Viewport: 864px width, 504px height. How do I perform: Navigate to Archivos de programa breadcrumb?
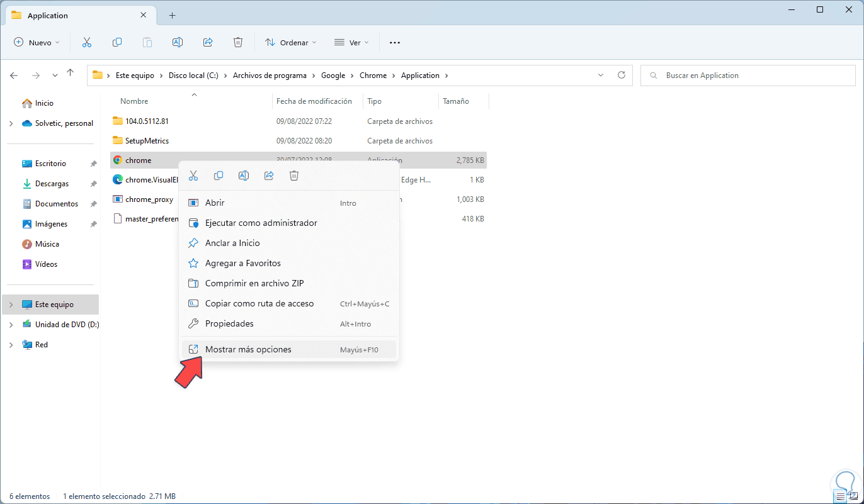270,76
